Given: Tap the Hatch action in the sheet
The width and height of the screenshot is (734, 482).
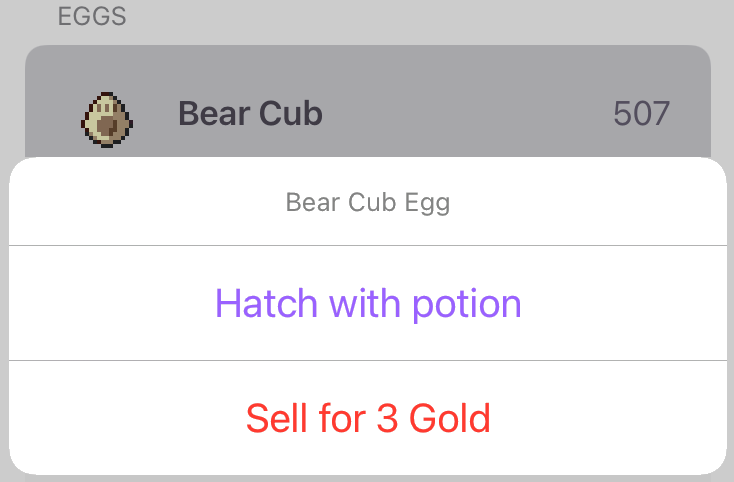Looking at the screenshot, I should [368, 303].
